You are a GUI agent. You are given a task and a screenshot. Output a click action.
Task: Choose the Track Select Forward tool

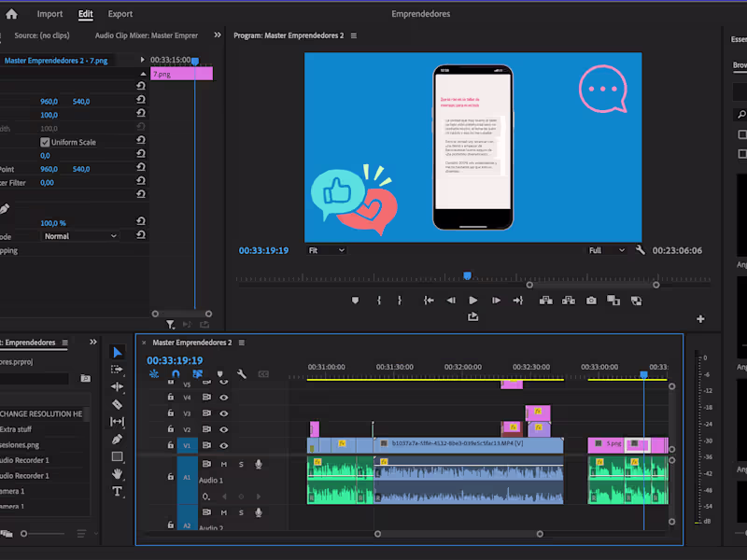click(117, 370)
